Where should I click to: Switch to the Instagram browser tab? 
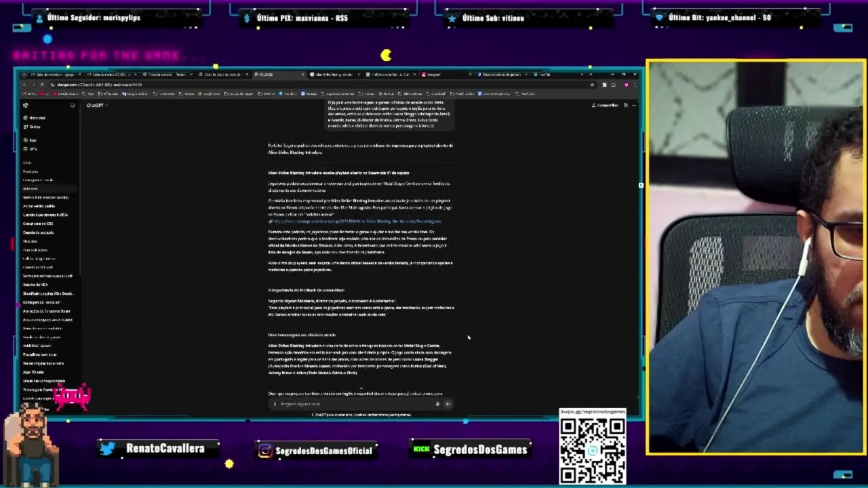point(446,75)
